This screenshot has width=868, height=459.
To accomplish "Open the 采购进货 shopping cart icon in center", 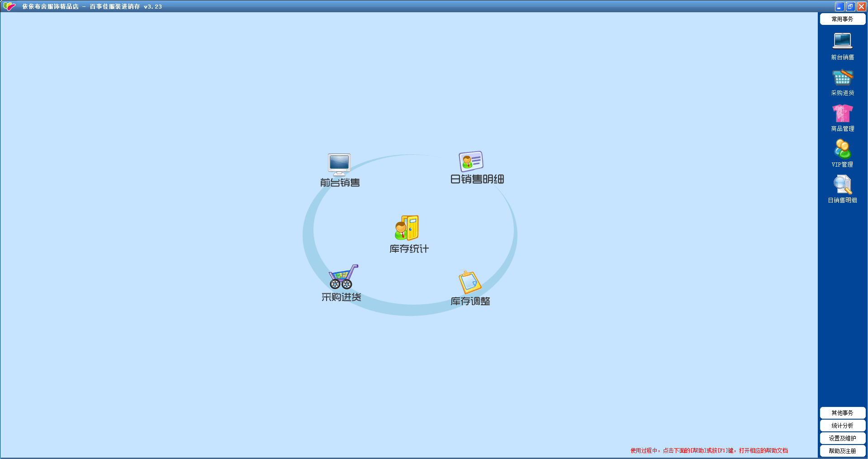I will tap(343, 277).
